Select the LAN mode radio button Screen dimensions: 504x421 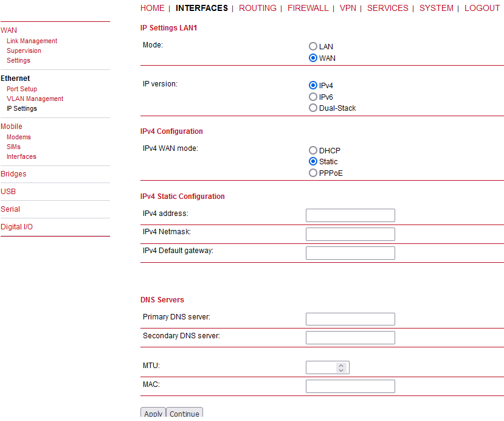pos(312,46)
